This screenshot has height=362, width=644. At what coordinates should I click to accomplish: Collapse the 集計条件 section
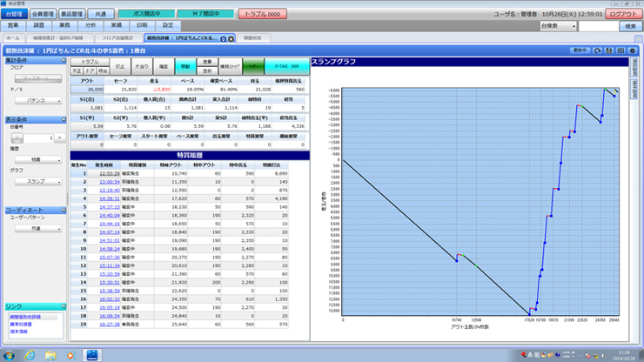tap(64, 60)
